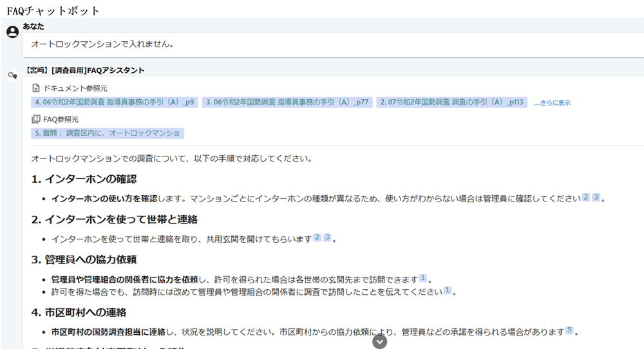Open FAQ chip 5. 質問：調査区内に、オートロック
The image size is (644, 349).
click(108, 133)
